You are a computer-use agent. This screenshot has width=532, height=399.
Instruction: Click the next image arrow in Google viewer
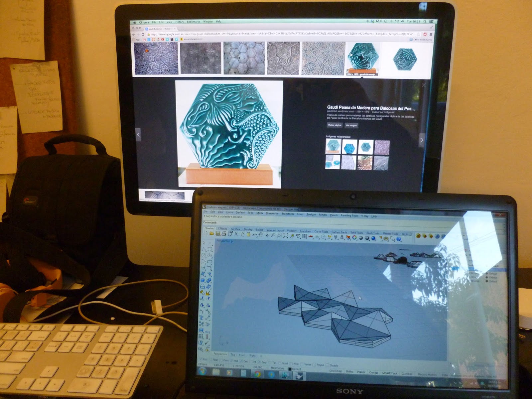click(x=422, y=140)
